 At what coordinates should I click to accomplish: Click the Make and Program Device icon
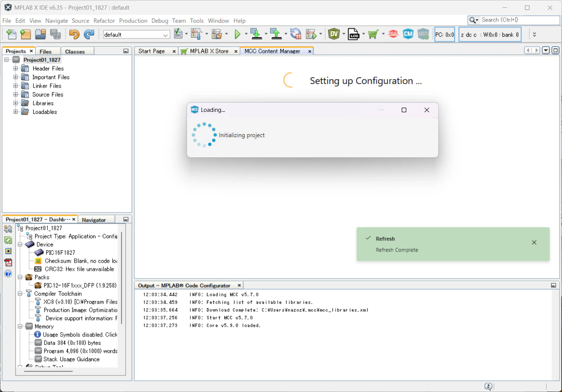coord(256,34)
